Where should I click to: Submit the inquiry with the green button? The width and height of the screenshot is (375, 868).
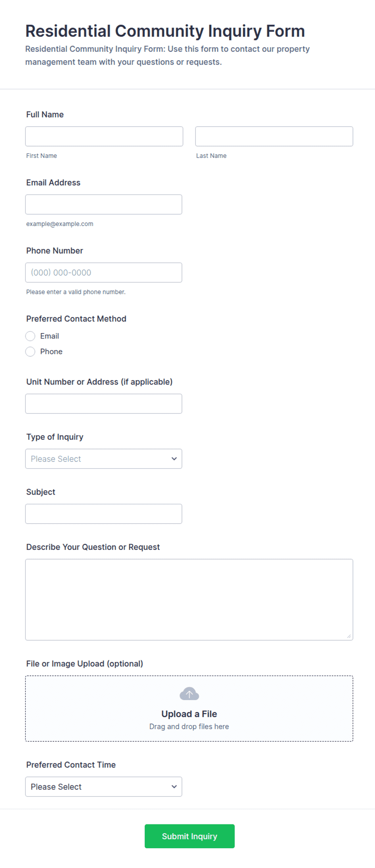190,836
